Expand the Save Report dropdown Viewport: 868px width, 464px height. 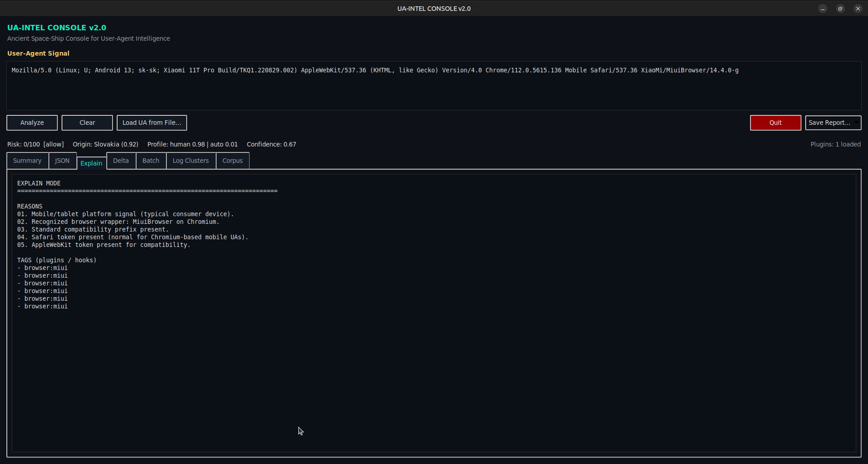(x=856, y=123)
